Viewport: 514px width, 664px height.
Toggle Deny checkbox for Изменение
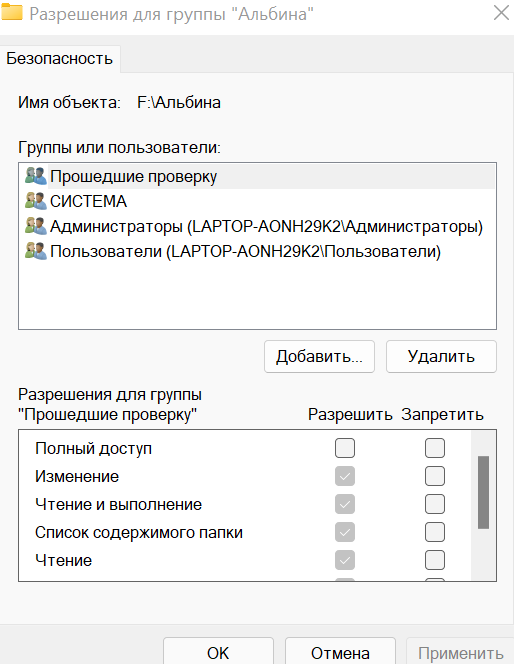[435, 476]
